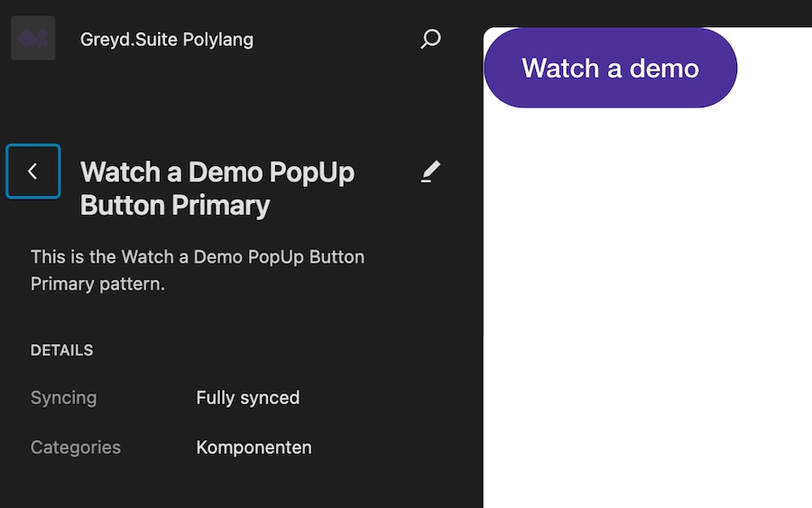Open search with the magnifier icon

[x=431, y=39]
